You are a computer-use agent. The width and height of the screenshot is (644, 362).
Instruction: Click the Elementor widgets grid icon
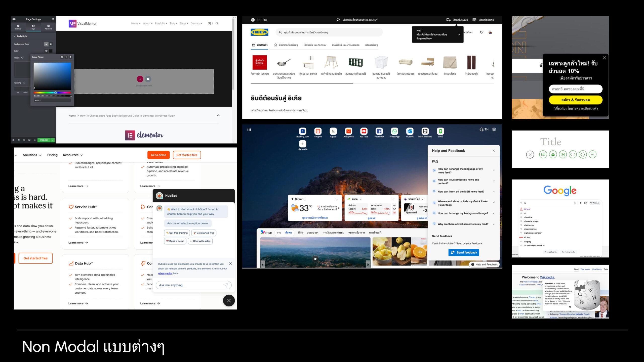click(53, 19)
